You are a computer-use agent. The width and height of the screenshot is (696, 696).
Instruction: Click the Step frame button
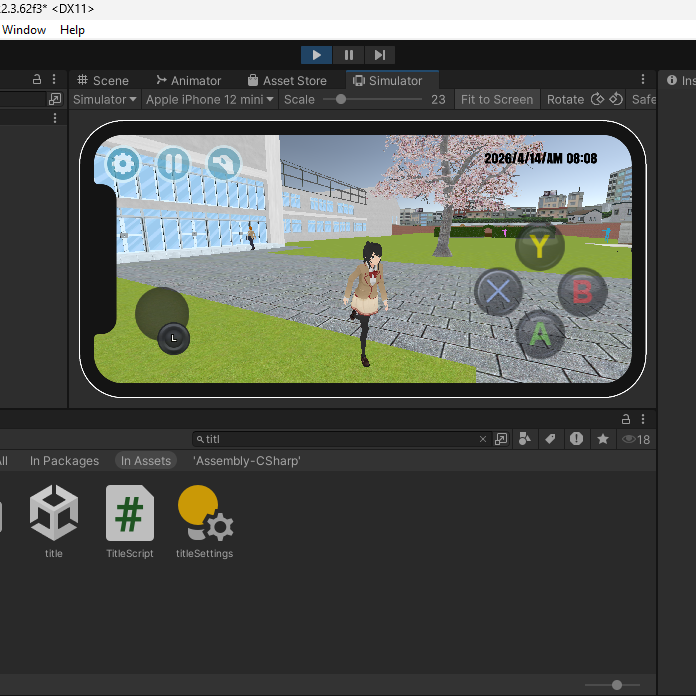(380, 55)
